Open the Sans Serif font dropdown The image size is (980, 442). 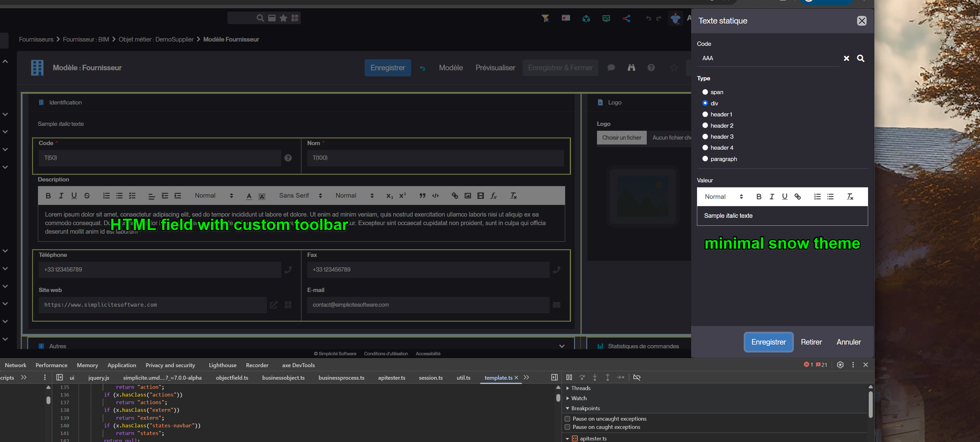tap(300, 196)
